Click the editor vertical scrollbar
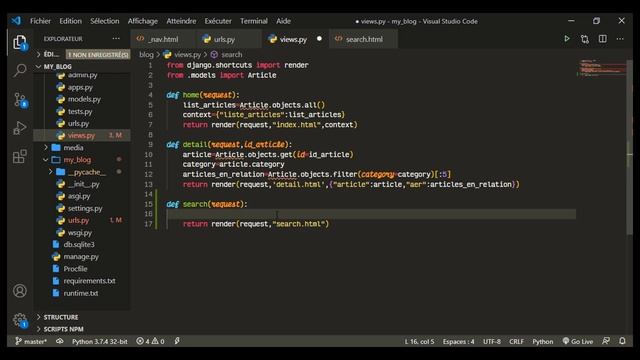 [629, 147]
